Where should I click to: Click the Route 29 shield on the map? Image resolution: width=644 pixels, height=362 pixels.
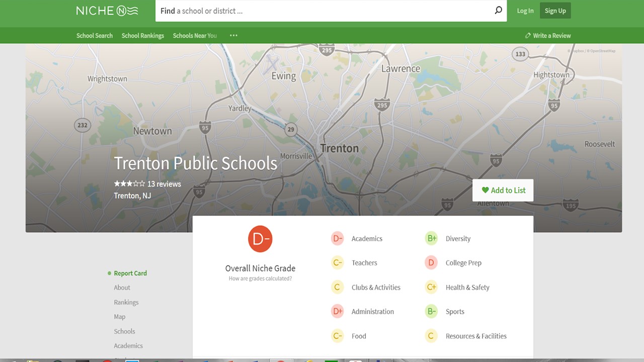[290, 129]
